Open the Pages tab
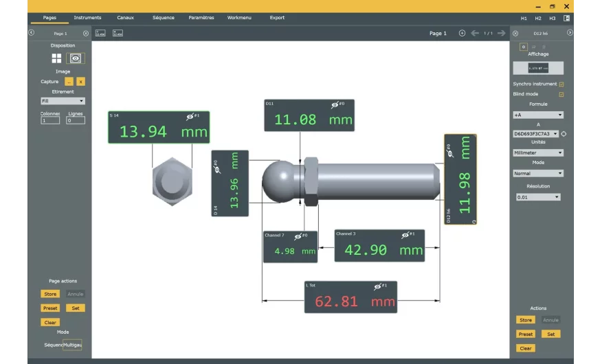Image resolution: width=602 pixels, height=364 pixels. click(49, 18)
